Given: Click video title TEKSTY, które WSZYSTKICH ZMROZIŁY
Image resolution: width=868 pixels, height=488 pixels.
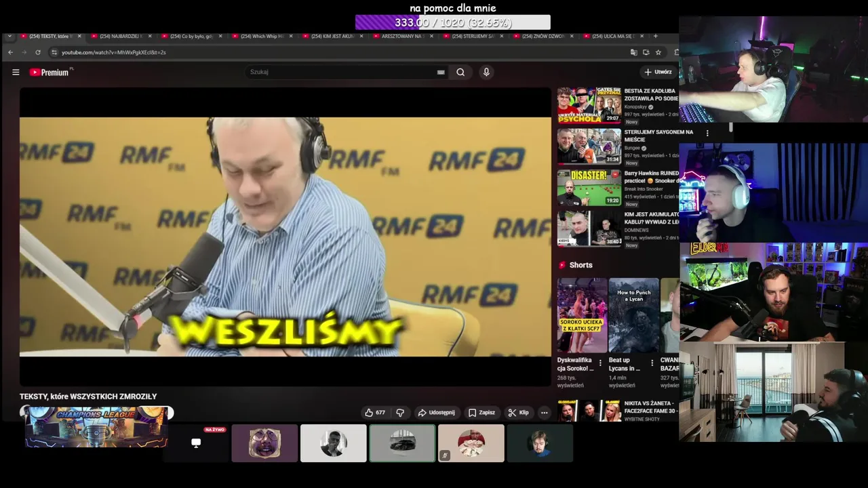Looking at the screenshot, I should pyautogui.click(x=88, y=396).
